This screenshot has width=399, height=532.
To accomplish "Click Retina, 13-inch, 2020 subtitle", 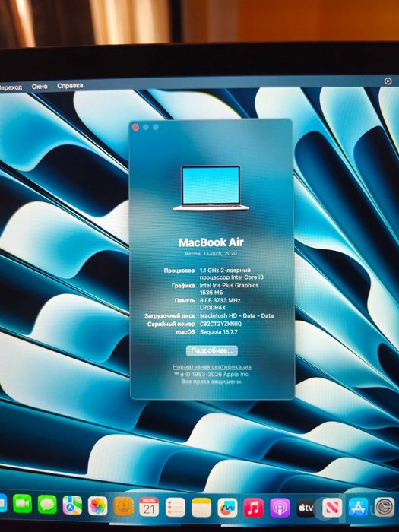I will [x=211, y=253].
